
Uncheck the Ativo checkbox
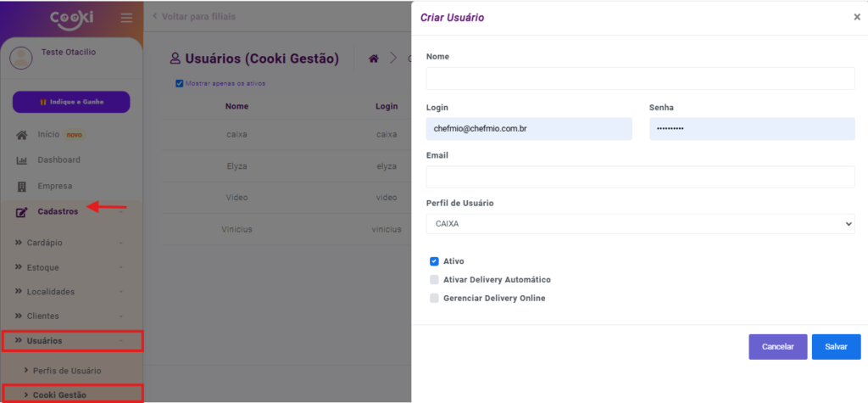pos(434,261)
